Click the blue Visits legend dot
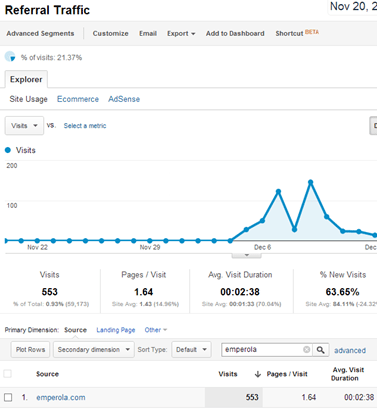377x412 pixels. [x=8, y=150]
